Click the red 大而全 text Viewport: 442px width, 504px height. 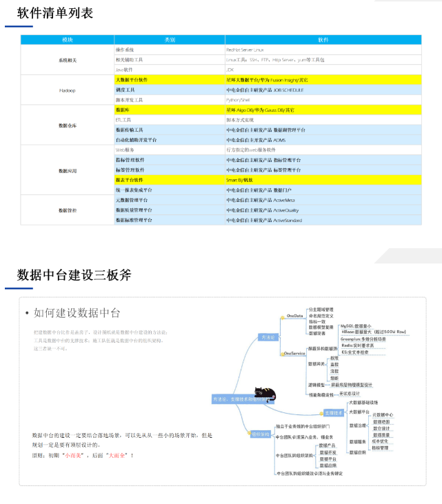pyautogui.click(x=117, y=456)
